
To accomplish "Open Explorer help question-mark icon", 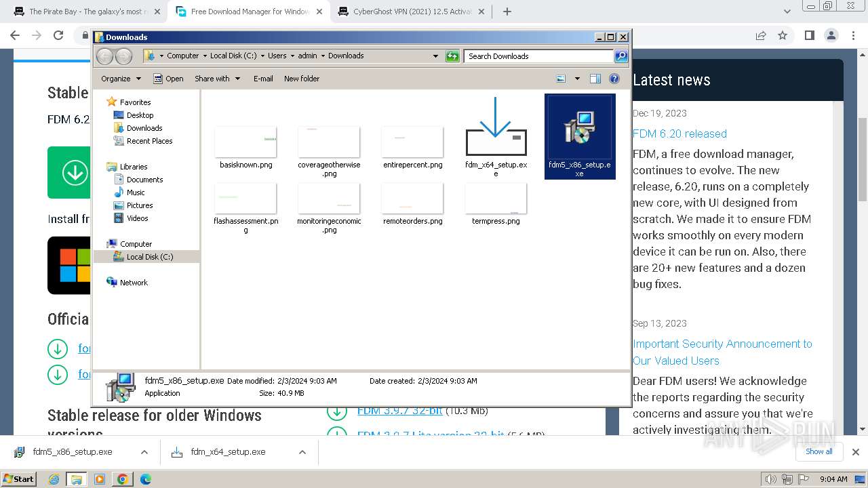I will pyautogui.click(x=614, y=79).
